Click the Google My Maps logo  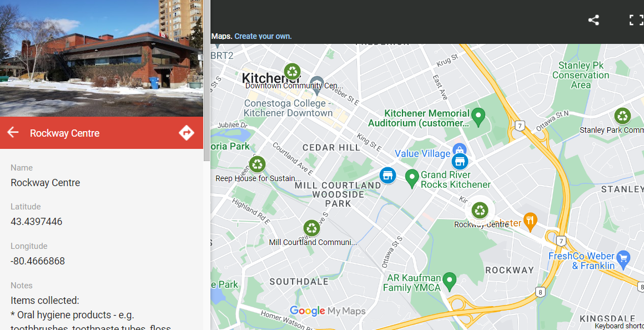328,311
